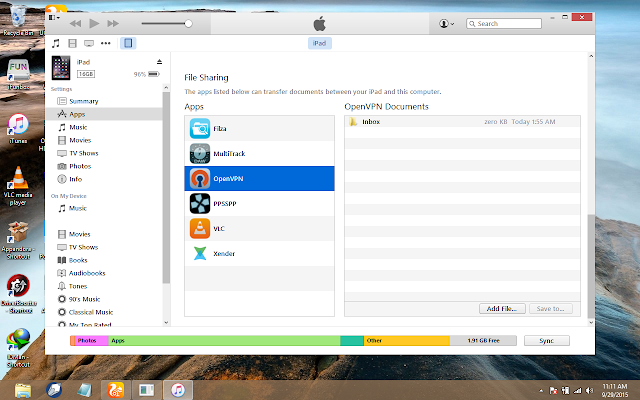
Task: Select the iPad device icon button
Action: click(x=128, y=43)
